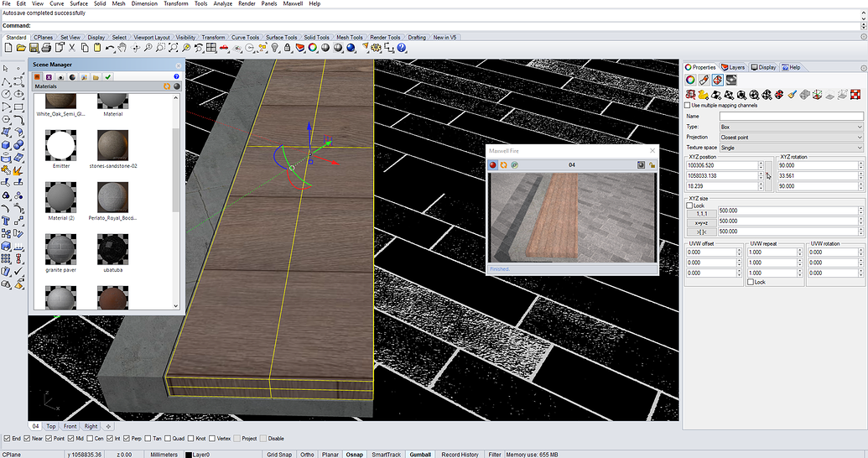Open the Maxwell menu
868x458 pixels.
pyautogui.click(x=293, y=3)
